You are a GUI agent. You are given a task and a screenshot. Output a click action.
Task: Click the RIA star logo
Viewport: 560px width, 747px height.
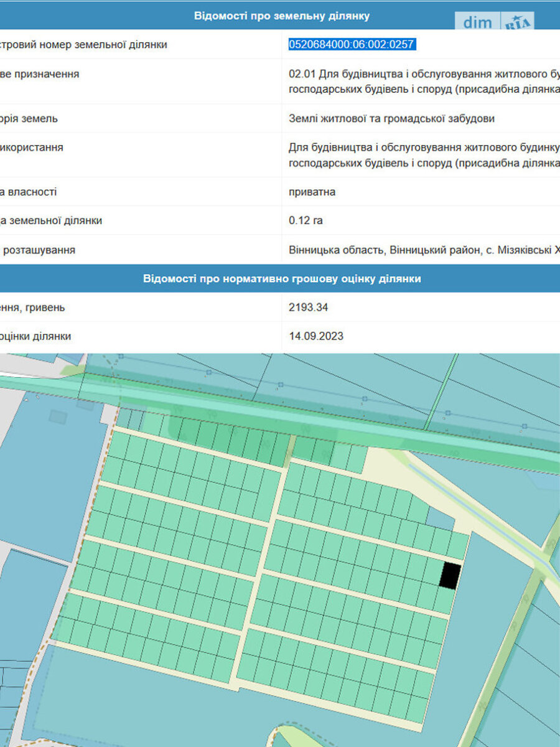click(518, 23)
